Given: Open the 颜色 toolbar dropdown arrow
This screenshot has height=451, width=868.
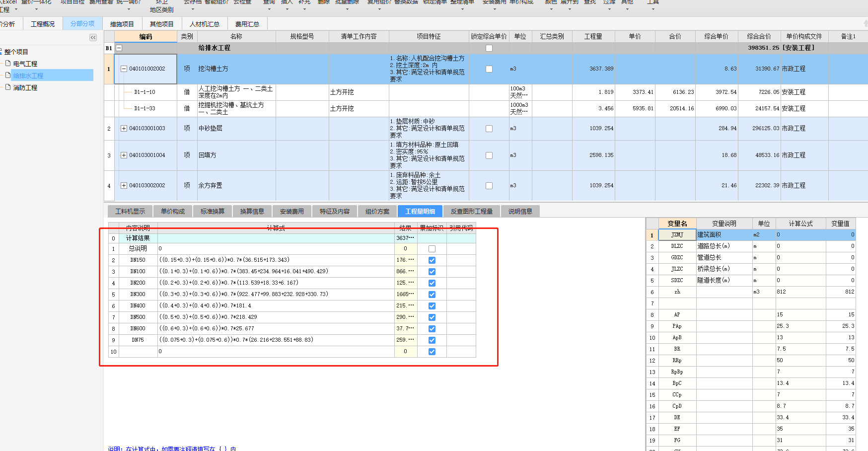Looking at the screenshot, I should coord(551,9).
